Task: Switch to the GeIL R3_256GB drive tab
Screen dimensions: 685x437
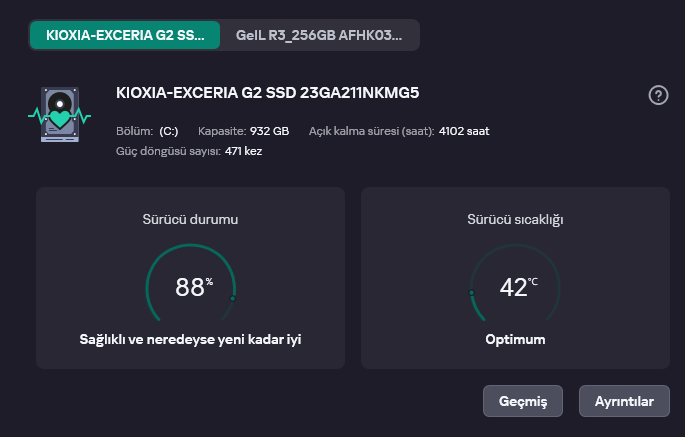Action: click(x=319, y=35)
